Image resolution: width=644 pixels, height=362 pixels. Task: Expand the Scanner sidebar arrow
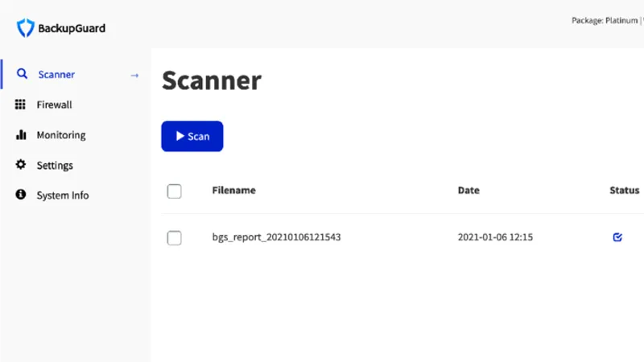click(x=134, y=76)
